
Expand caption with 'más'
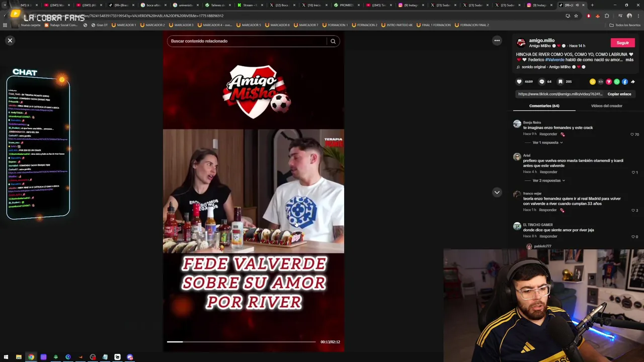click(x=629, y=60)
